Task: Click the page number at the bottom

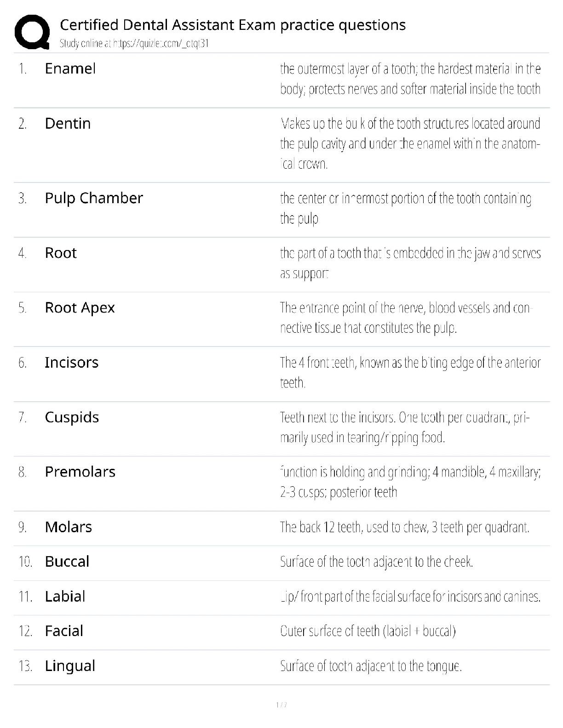Action: 281,705
